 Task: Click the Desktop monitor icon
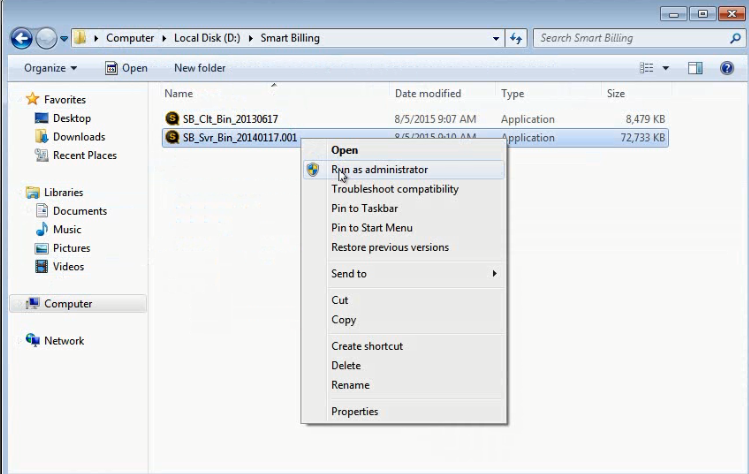(42, 118)
